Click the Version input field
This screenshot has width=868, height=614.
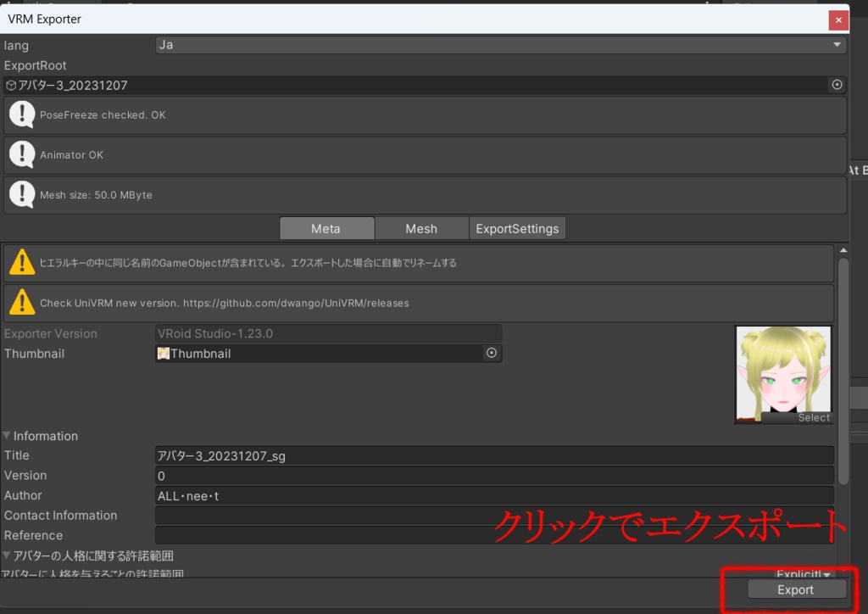[x=494, y=476]
